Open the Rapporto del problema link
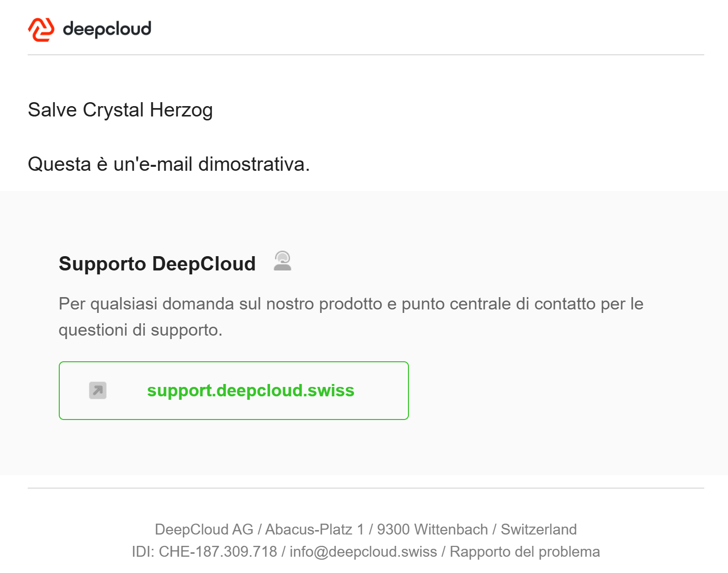 (525, 551)
